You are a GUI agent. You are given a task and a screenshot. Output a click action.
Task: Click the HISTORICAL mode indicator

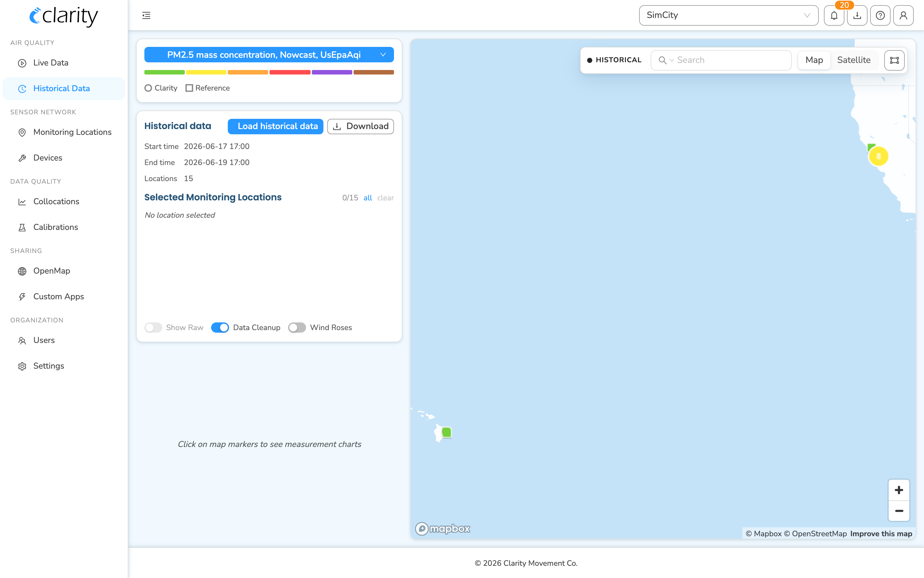(x=614, y=60)
